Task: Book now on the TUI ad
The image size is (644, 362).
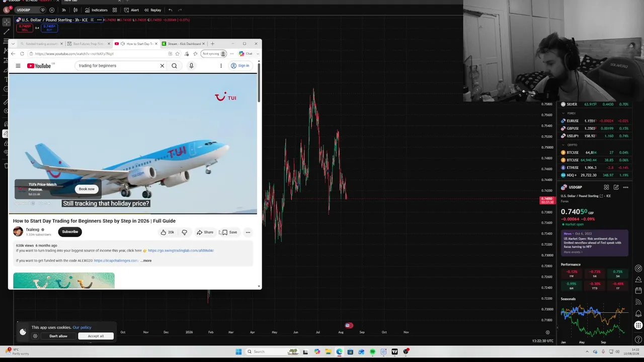Action: click(x=87, y=189)
